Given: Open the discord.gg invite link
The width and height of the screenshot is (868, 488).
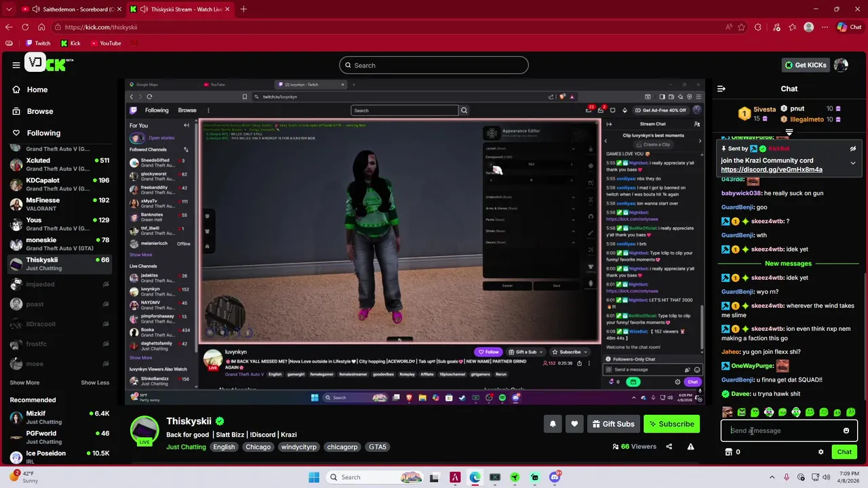Looking at the screenshot, I should [x=771, y=169].
